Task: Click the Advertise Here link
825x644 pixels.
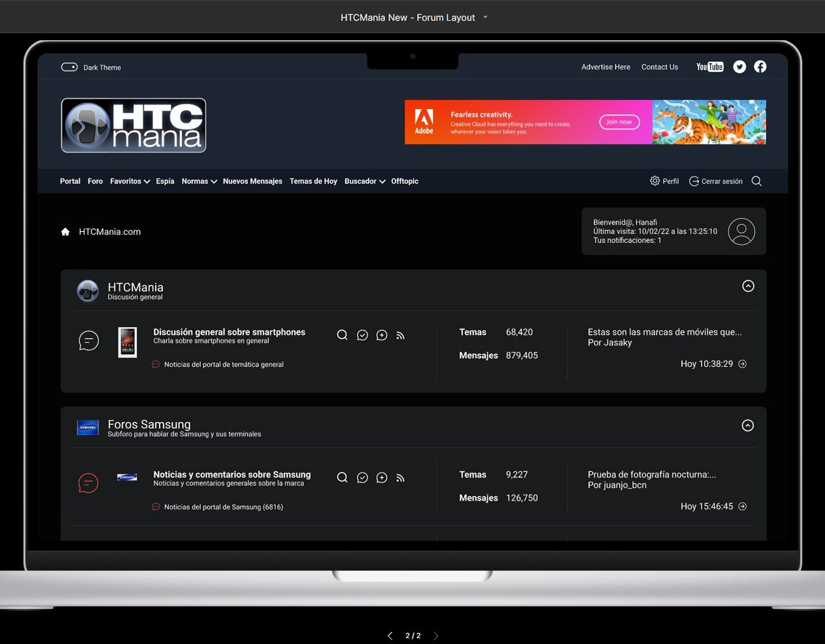Action: 605,67
